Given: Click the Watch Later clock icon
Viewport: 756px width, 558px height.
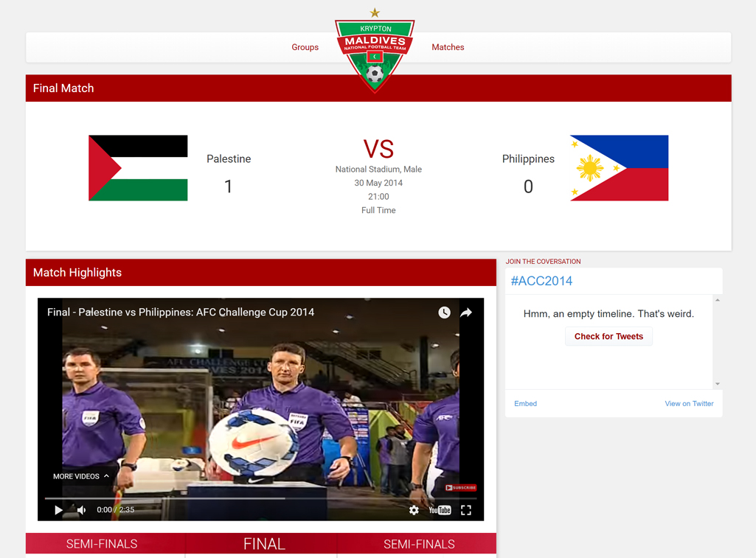Looking at the screenshot, I should tap(444, 313).
